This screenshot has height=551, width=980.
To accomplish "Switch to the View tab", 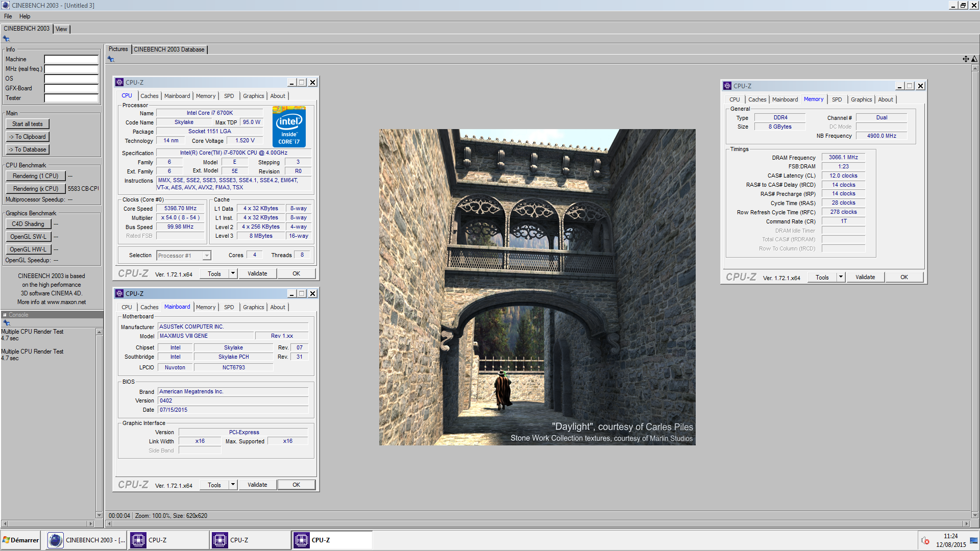I will click(x=61, y=29).
